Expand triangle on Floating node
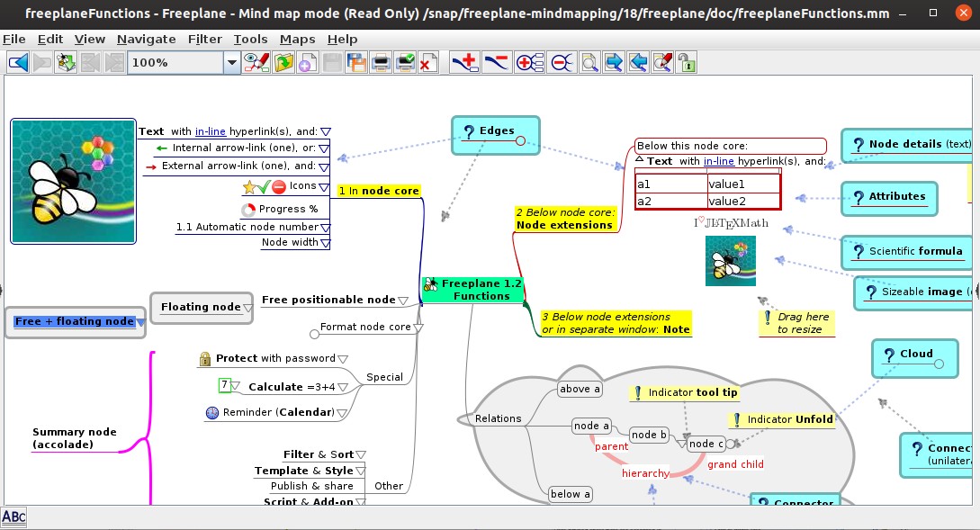 coord(248,308)
